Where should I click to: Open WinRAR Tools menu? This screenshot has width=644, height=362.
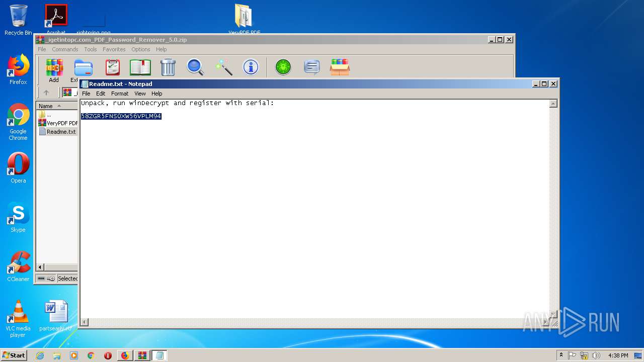pos(91,49)
